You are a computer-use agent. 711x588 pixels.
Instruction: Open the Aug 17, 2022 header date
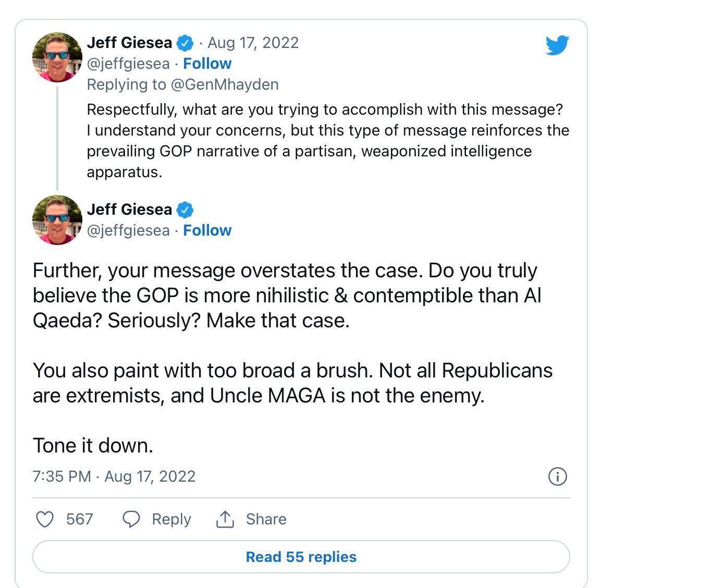pyautogui.click(x=253, y=43)
